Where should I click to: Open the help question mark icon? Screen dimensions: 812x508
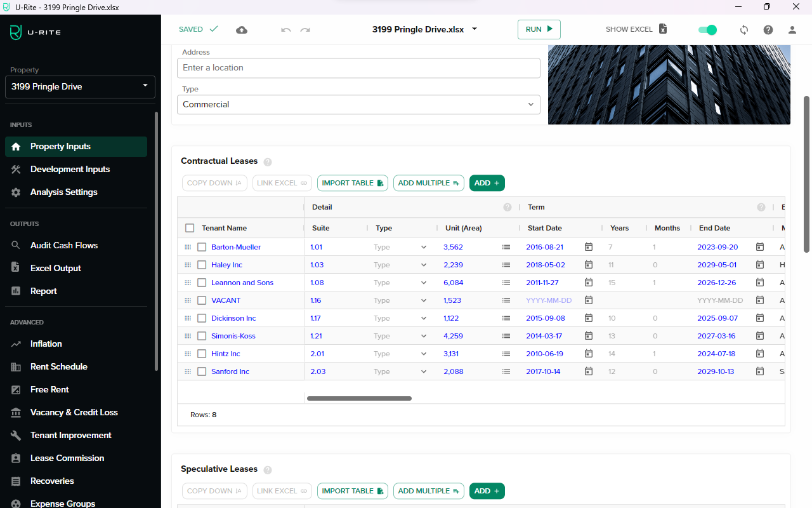click(x=768, y=30)
